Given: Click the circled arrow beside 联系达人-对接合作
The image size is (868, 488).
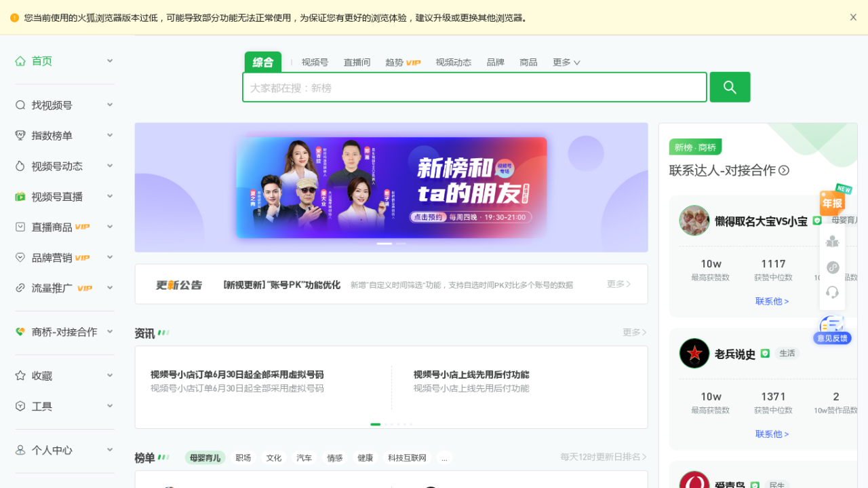Looking at the screenshot, I should coord(784,170).
